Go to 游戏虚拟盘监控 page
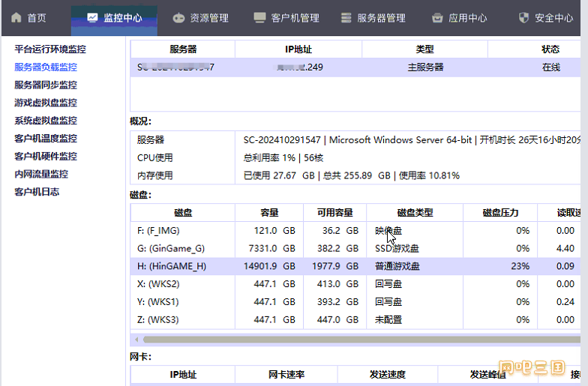588x386 pixels. click(46, 103)
